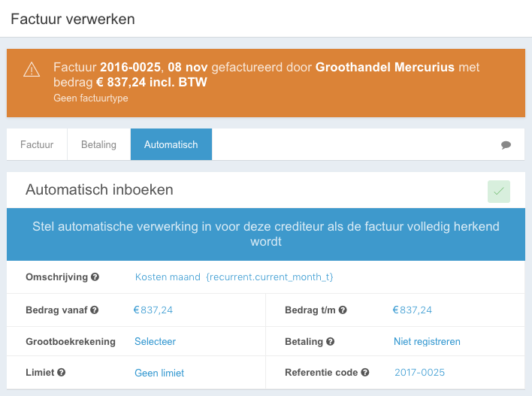Open help icon next to Referentie code
This screenshot has height=396, width=532.
(364, 372)
